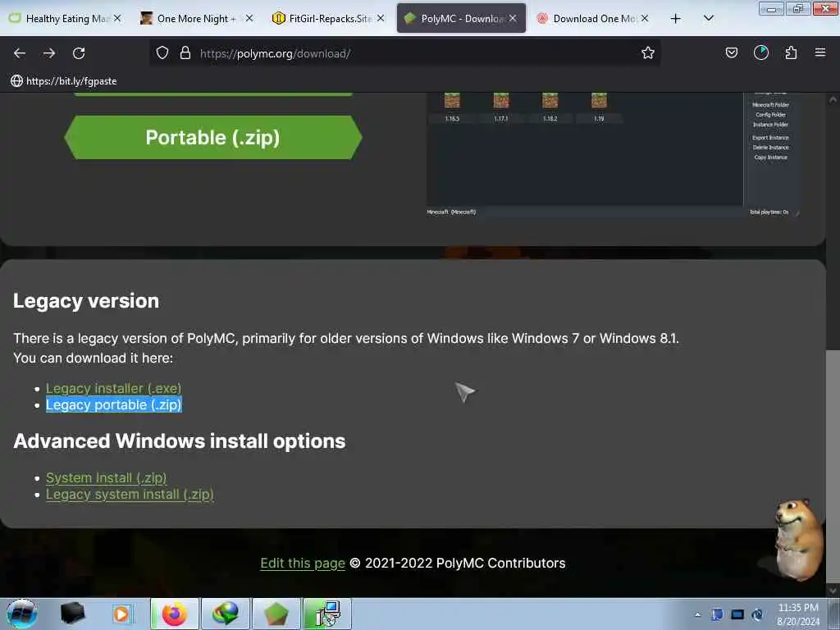840x630 pixels.
Task: Click the first blue system tray icon
Action: pos(717,614)
